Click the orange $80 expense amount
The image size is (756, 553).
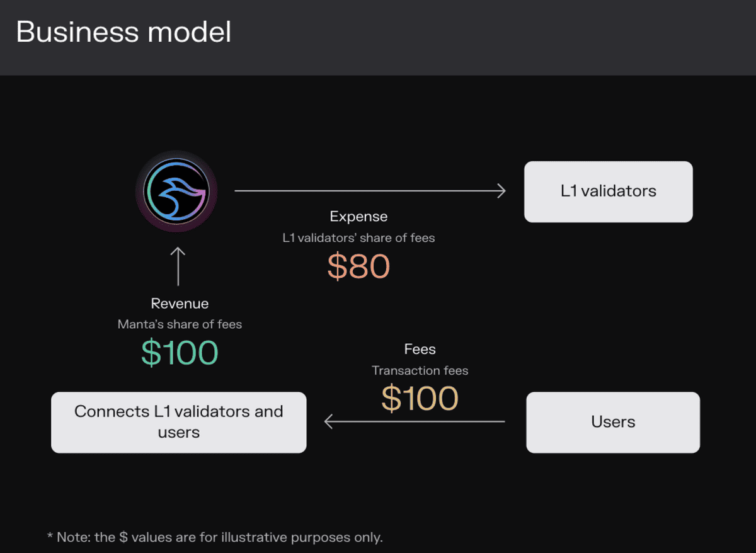pos(358,266)
